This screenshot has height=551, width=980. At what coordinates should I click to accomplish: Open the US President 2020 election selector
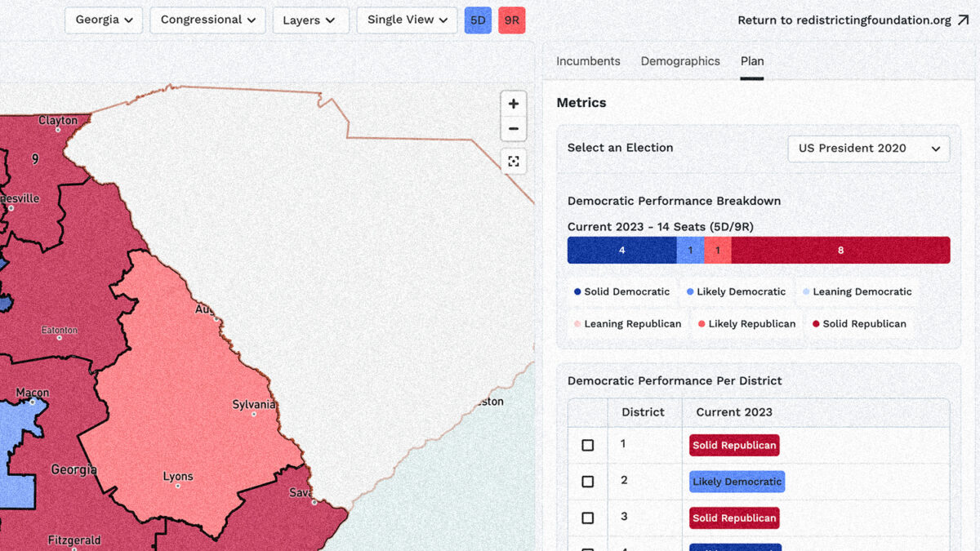coord(868,149)
